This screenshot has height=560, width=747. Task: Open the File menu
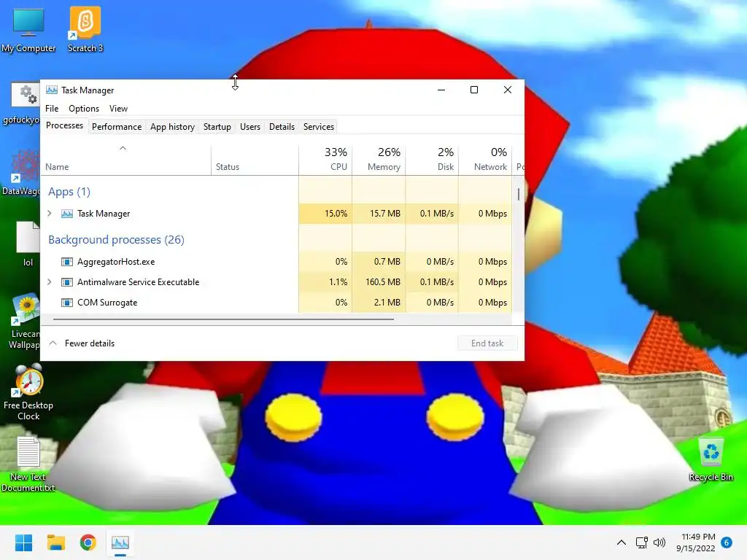[52, 109]
